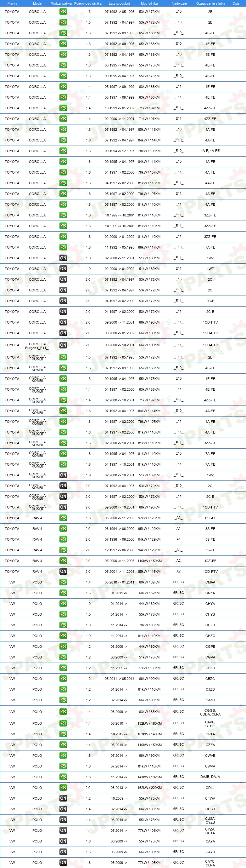Viewport: 246px width, 868px height.
Task: Click the petrol icon in the RAV 4 1AZ-FE row
Action: [x=63, y=561]
